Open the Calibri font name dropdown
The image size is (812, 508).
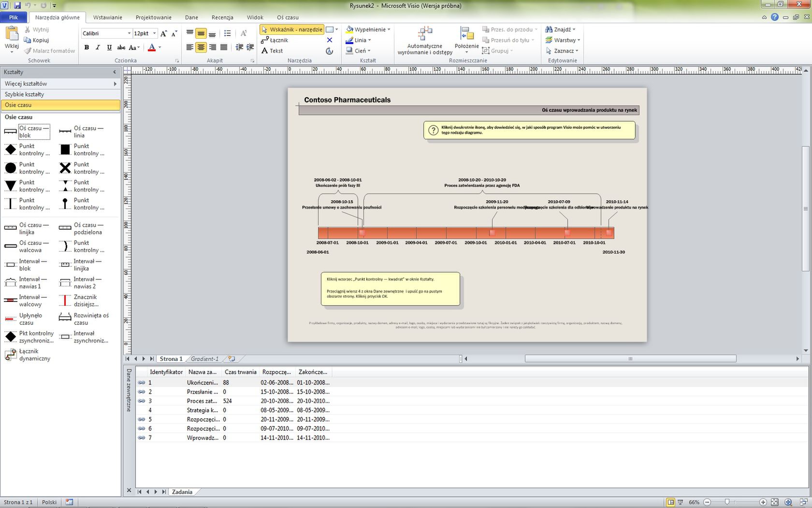pyautogui.click(x=129, y=33)
